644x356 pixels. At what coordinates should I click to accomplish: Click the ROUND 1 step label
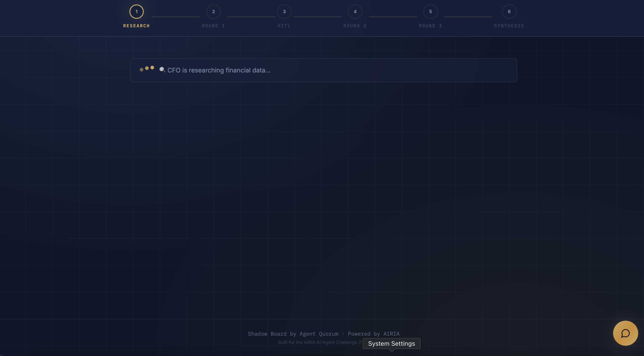click(213, 26)
